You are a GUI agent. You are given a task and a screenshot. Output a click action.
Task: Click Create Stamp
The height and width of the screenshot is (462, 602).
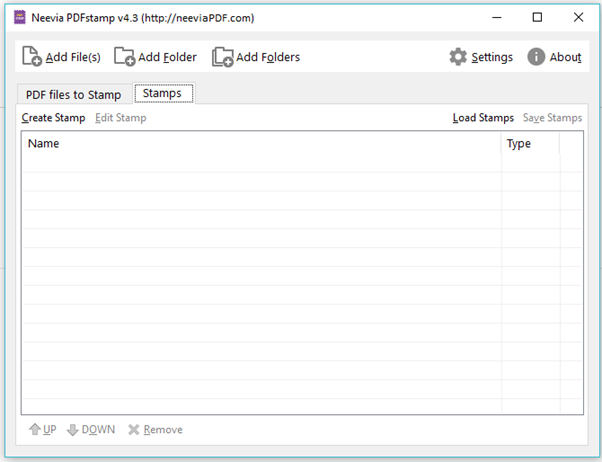coord(53,118)
